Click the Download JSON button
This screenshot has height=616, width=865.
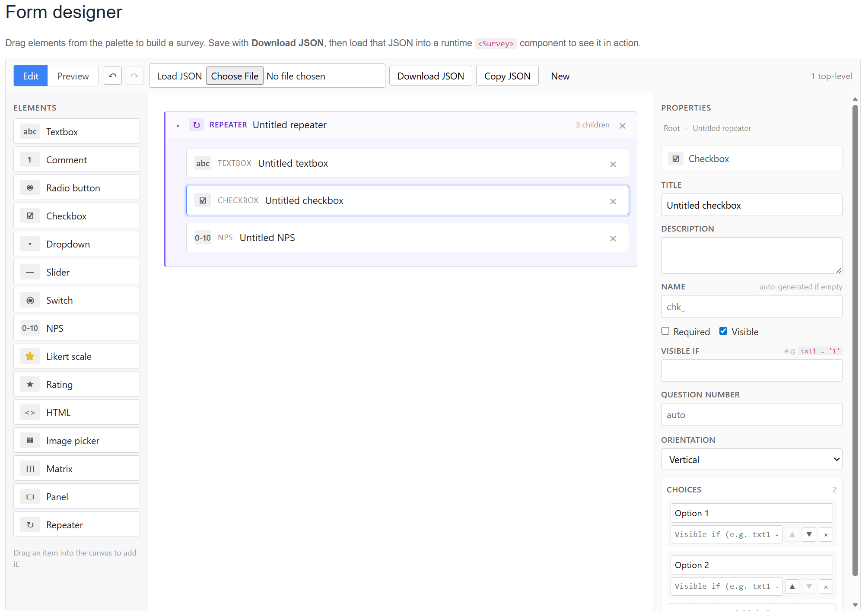pyautogui.click(x=430, y=76)
